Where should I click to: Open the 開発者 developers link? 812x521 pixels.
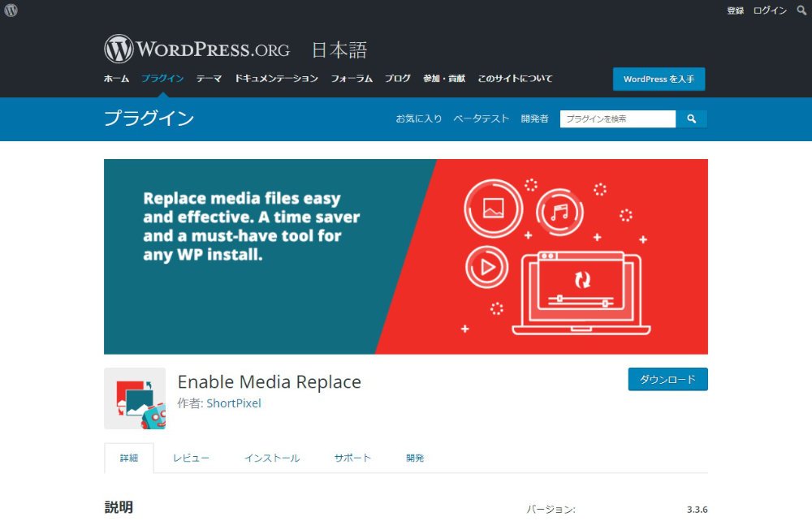534,119
